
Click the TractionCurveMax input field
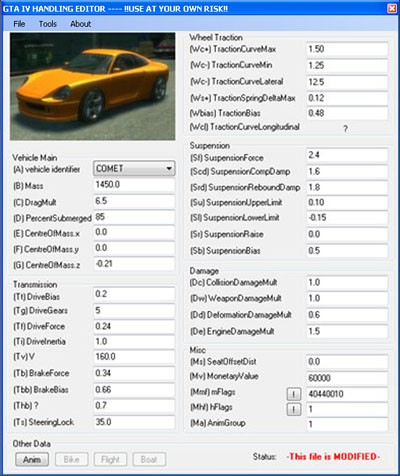(347, 49)
